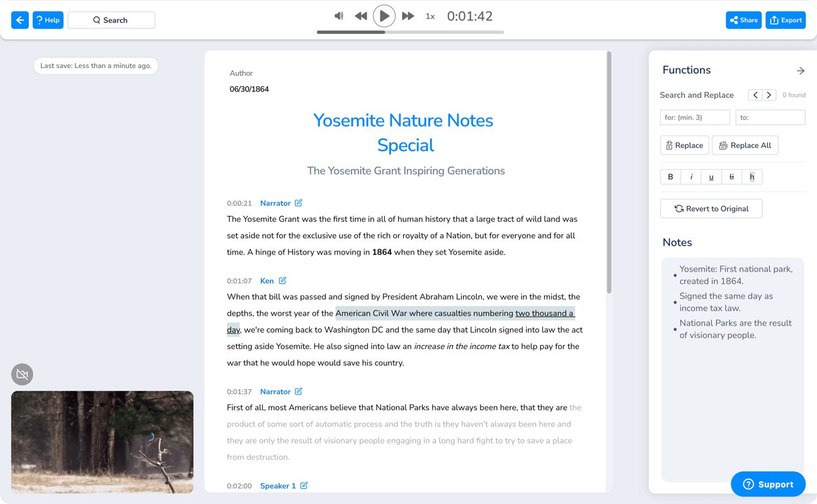817x504 pixels.
Task: Mute the audio with the volume icon
Action: tap(339, 16)
